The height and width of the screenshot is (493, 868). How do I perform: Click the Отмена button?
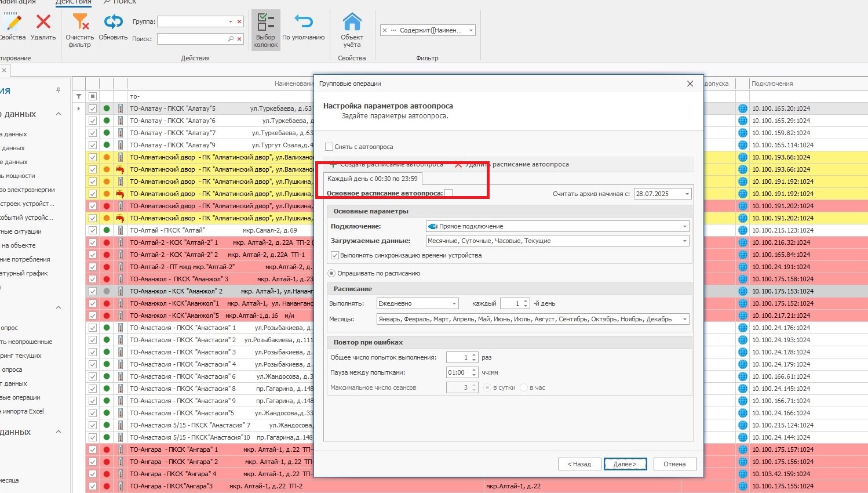pyautogui.click(x=674, y=464)
